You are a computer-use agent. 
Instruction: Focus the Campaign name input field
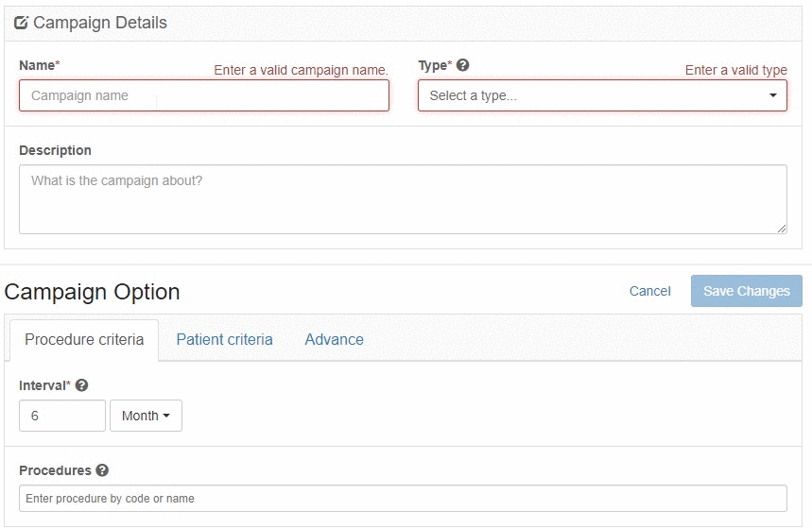[x=204, y=95]
